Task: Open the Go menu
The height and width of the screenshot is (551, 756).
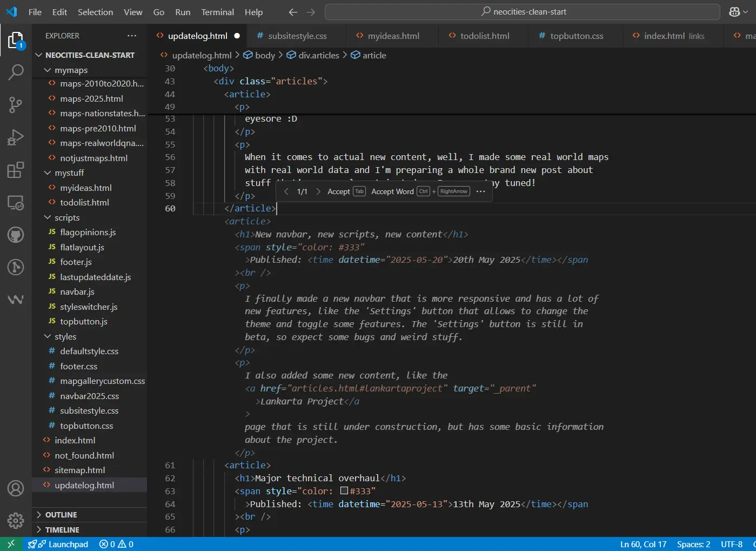Action: [x=159, y=12]
